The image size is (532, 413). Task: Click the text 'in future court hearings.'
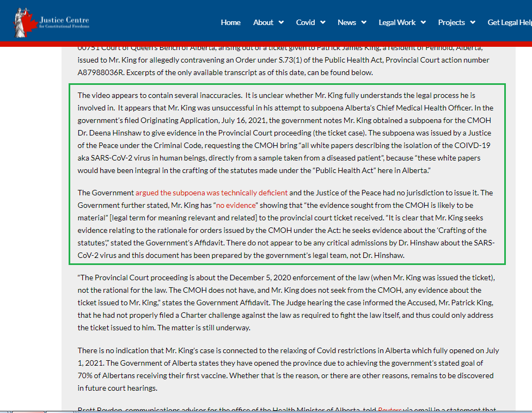[118, 388]
